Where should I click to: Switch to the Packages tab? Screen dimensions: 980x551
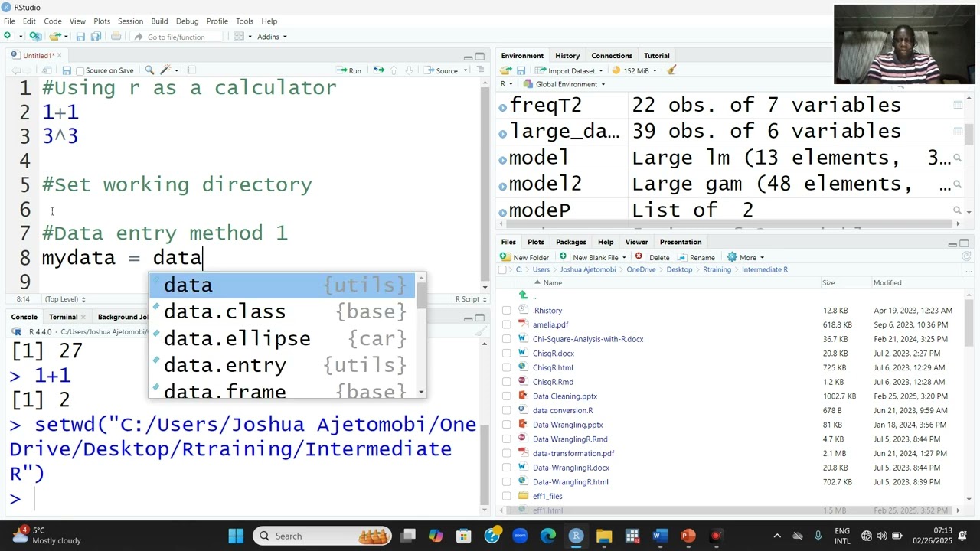pyautogui.click(x=570, y=242)
